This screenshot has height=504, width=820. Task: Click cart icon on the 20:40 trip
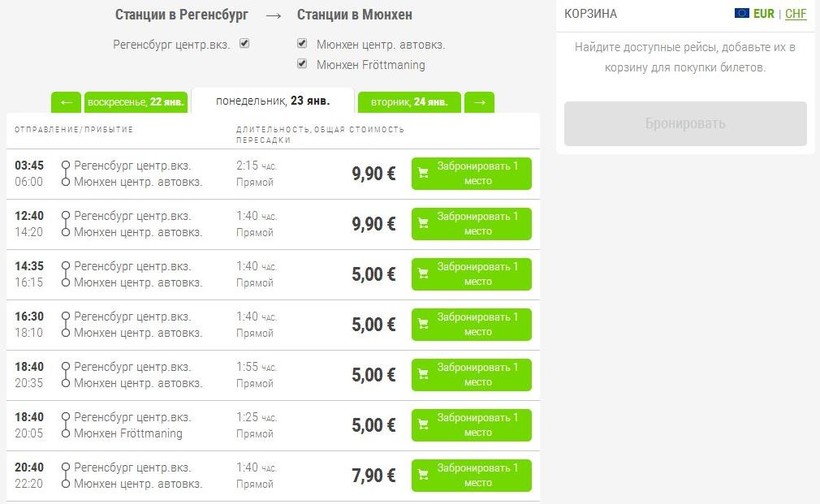(422, 475)
